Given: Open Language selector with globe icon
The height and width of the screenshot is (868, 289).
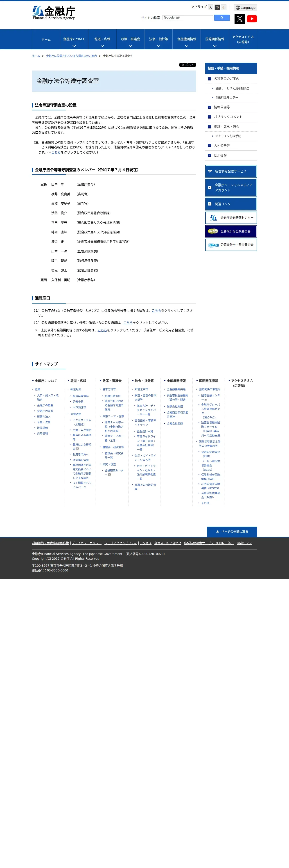Looking at the screenshot, I should point(245,8).
